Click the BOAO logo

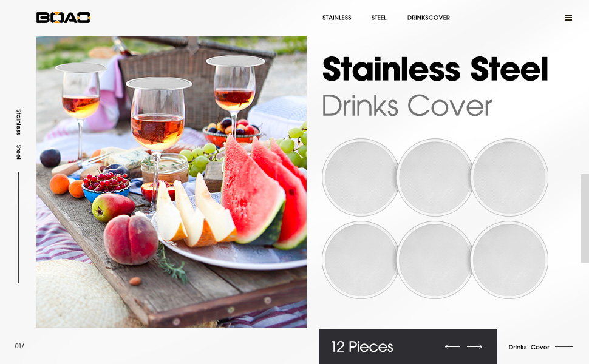[64, 18]
